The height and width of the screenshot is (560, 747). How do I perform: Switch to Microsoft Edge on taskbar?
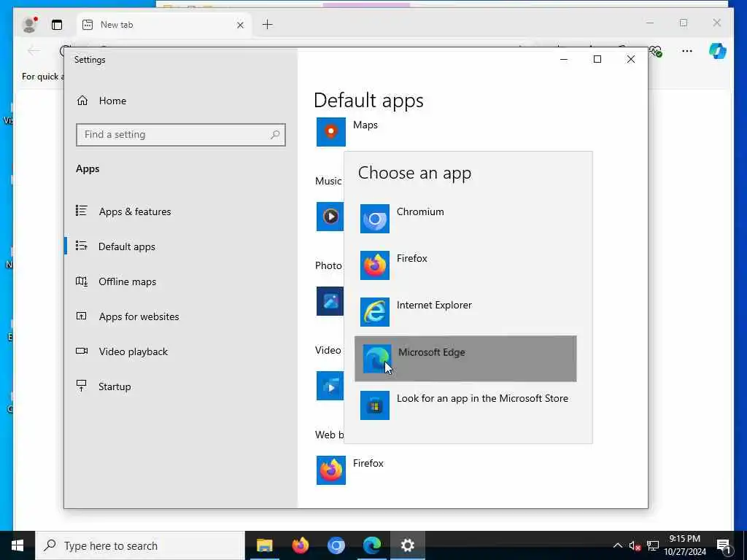tap(371, 545)
